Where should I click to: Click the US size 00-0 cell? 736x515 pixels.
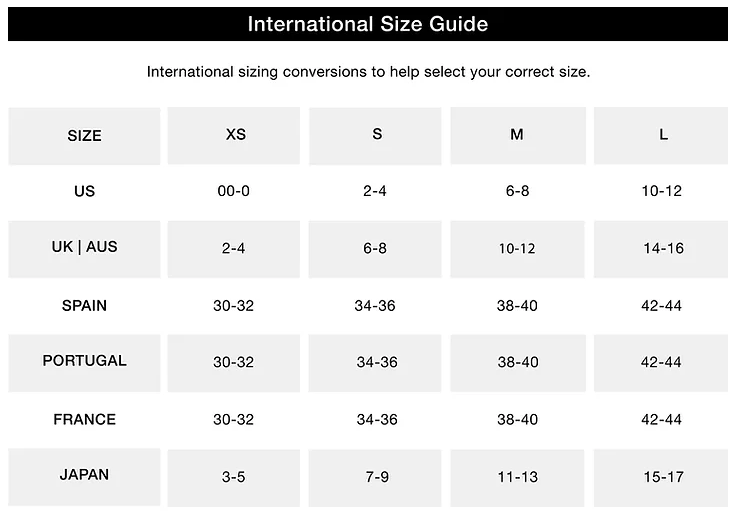[x=233, y=191]
